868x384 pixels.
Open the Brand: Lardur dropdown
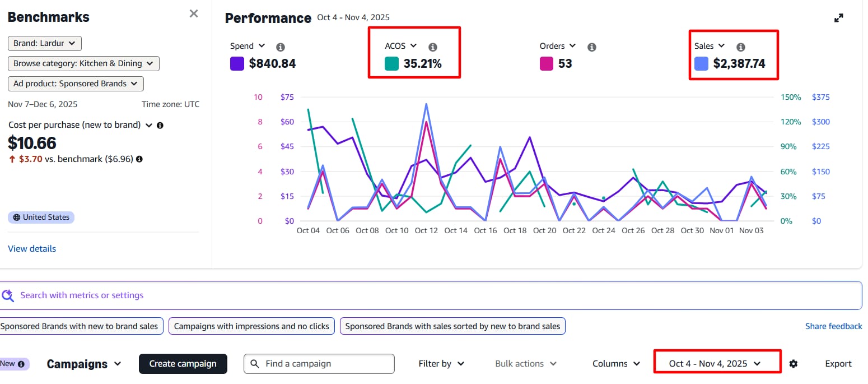(x=45, y=43)
